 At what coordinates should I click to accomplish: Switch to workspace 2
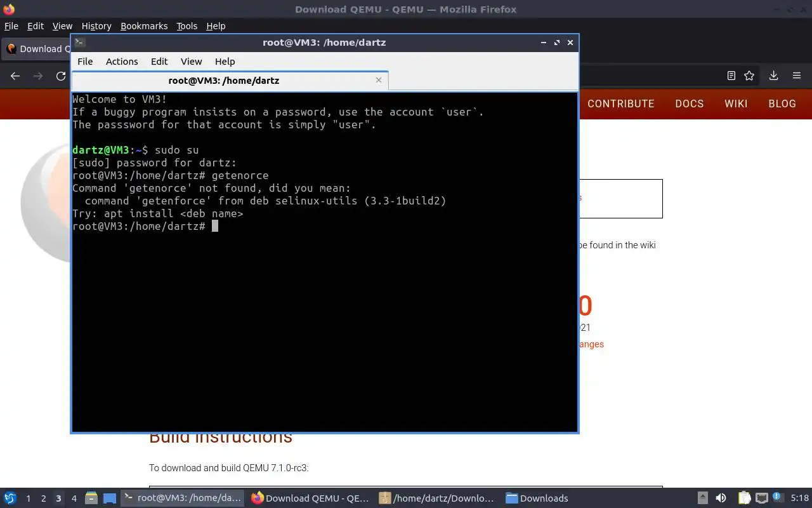43,498
